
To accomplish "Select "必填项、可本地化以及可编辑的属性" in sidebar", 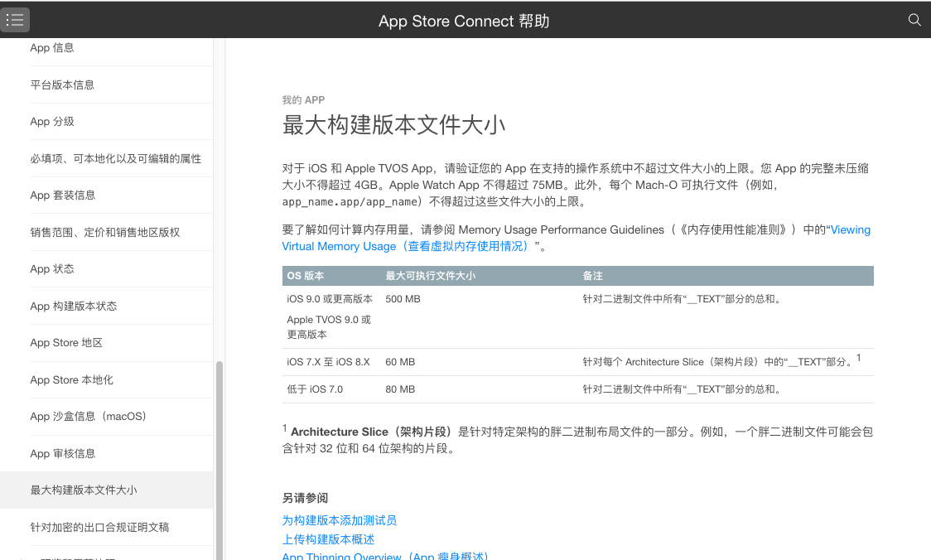I will (116, 158).
